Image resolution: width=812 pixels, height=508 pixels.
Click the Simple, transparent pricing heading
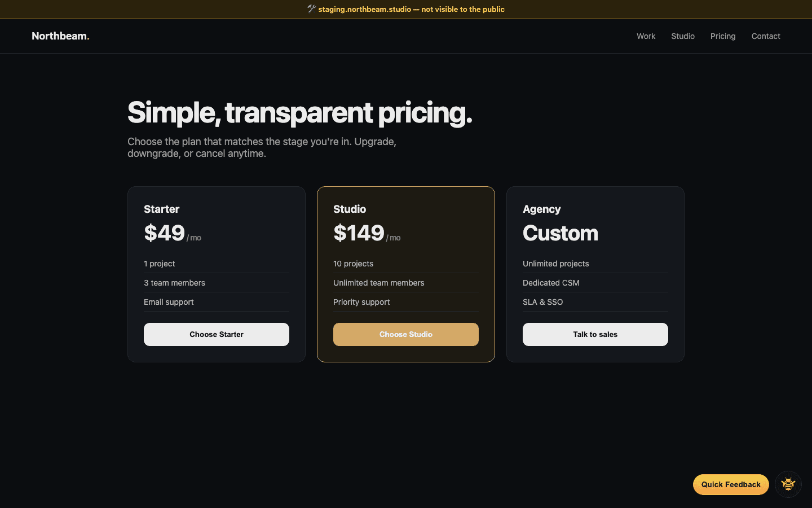click(299, 113)
